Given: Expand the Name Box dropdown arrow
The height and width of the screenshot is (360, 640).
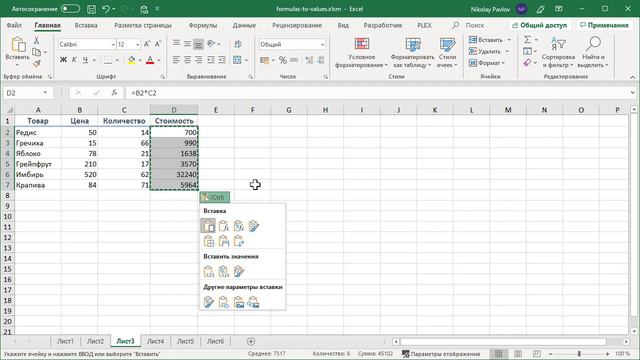Looking at the screenshot, I should coord(45,93).
